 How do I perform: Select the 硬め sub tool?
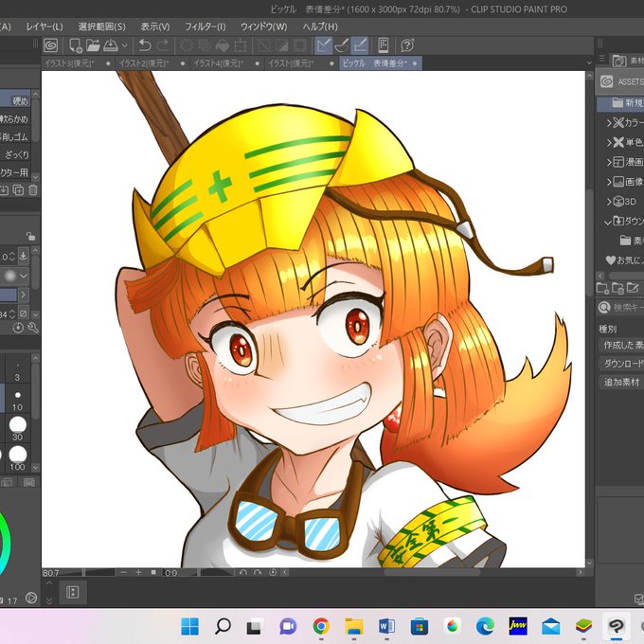[x=15, y=100]
